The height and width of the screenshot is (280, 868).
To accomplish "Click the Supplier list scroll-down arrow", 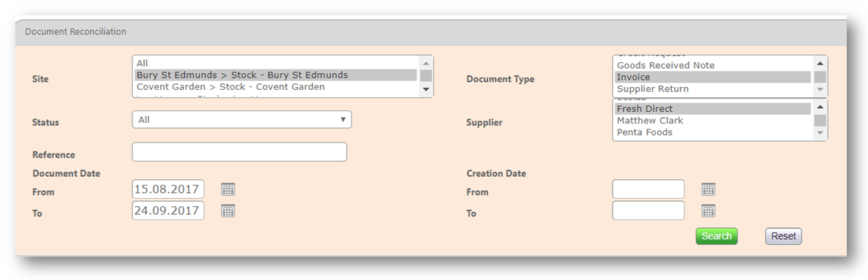I will click(x=820, y=133).
